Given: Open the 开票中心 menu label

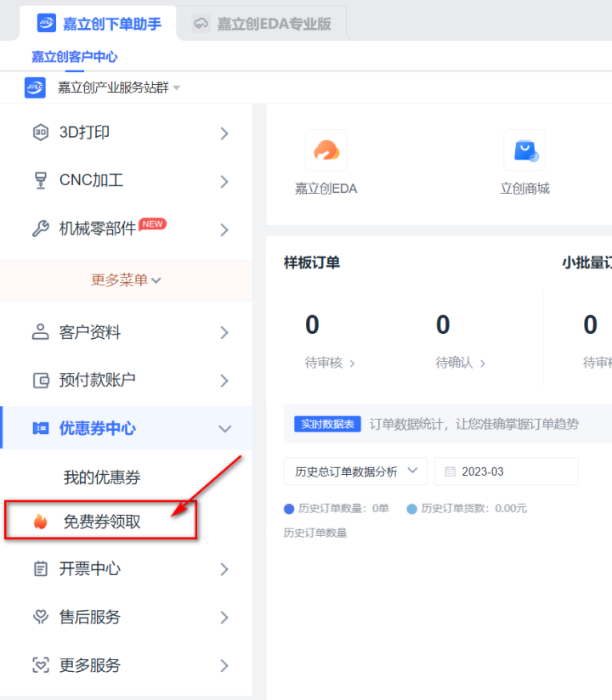Looking at the screenshot, I should [x=90, y=569].
